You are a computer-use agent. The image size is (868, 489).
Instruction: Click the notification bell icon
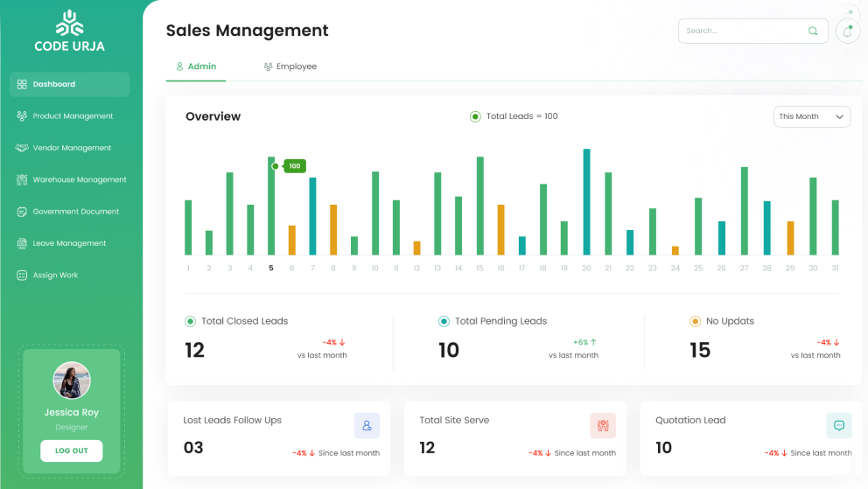coord(847,31)
